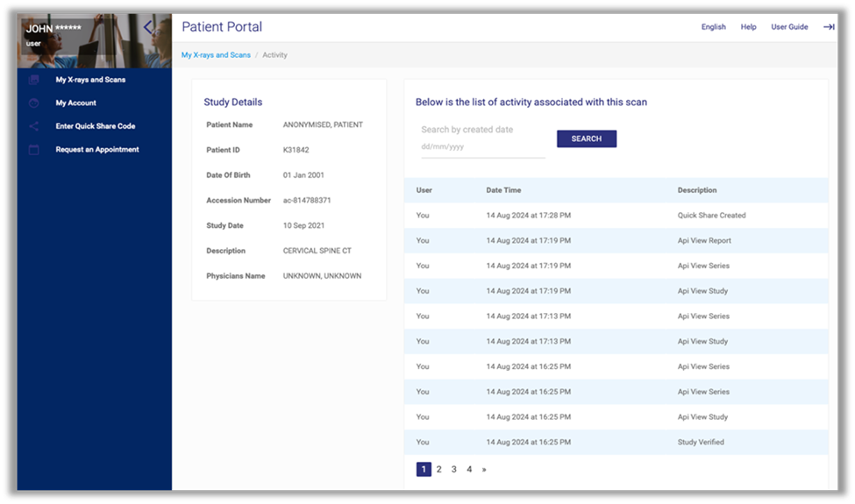
Task: Click the Quick Share Code share icon
Action: 34,126
